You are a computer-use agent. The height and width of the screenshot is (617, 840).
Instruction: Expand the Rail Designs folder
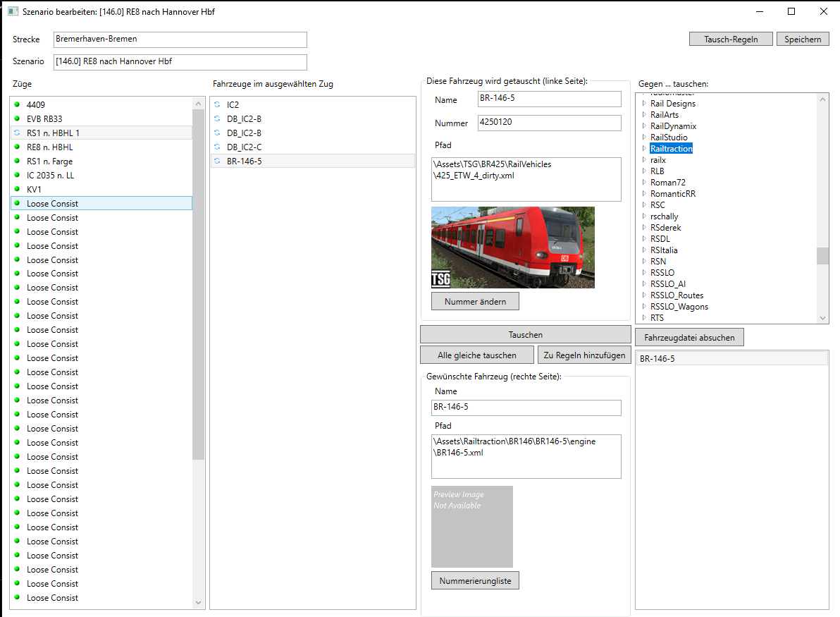pos(643,104)
